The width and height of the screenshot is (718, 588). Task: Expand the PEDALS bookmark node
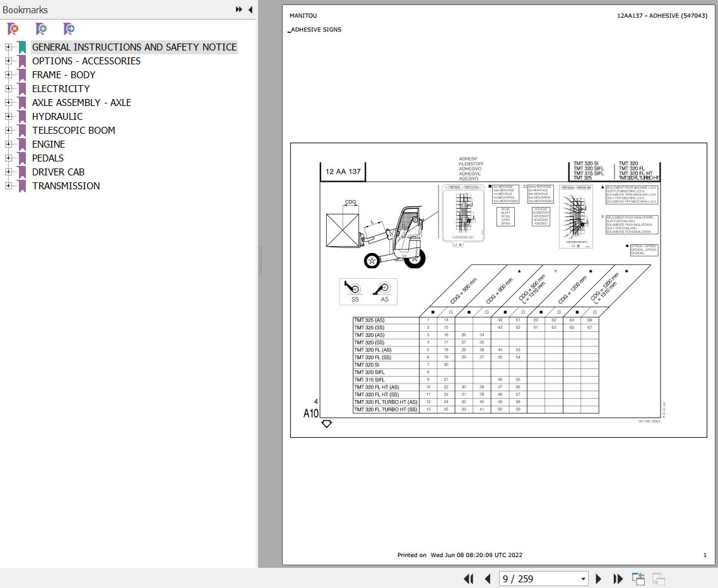coord(8,158)
